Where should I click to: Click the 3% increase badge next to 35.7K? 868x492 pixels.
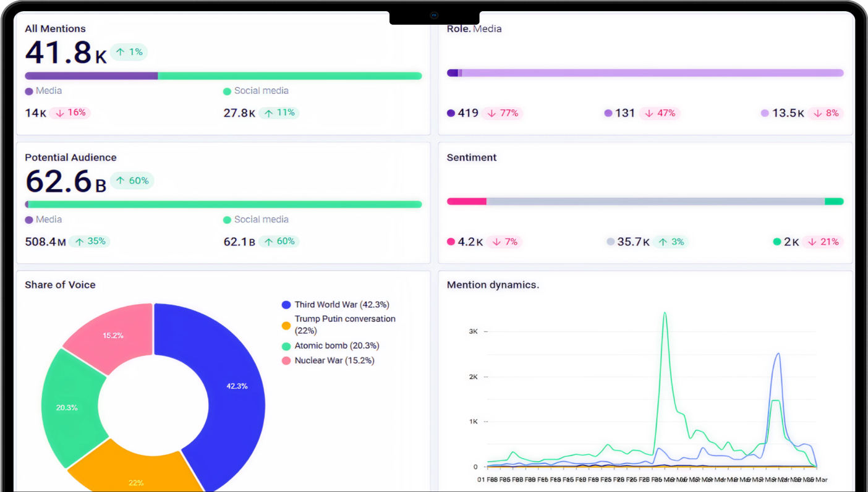click(671, 242)
